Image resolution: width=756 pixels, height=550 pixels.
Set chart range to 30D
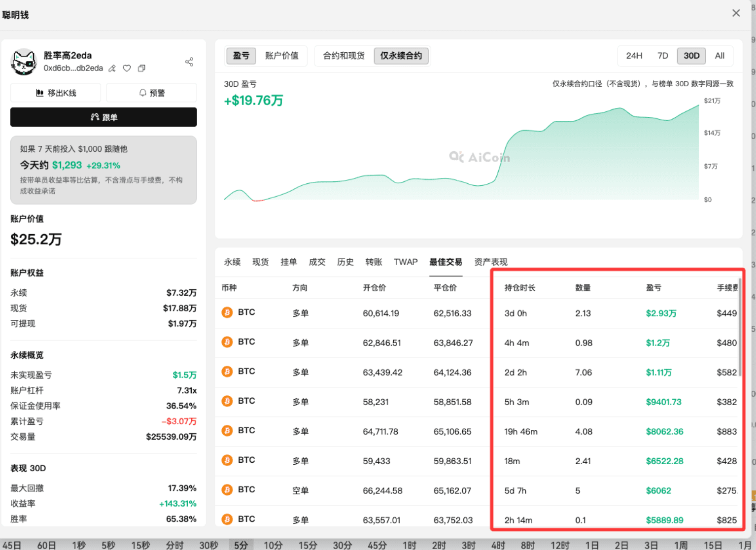[x=691, y=56]
